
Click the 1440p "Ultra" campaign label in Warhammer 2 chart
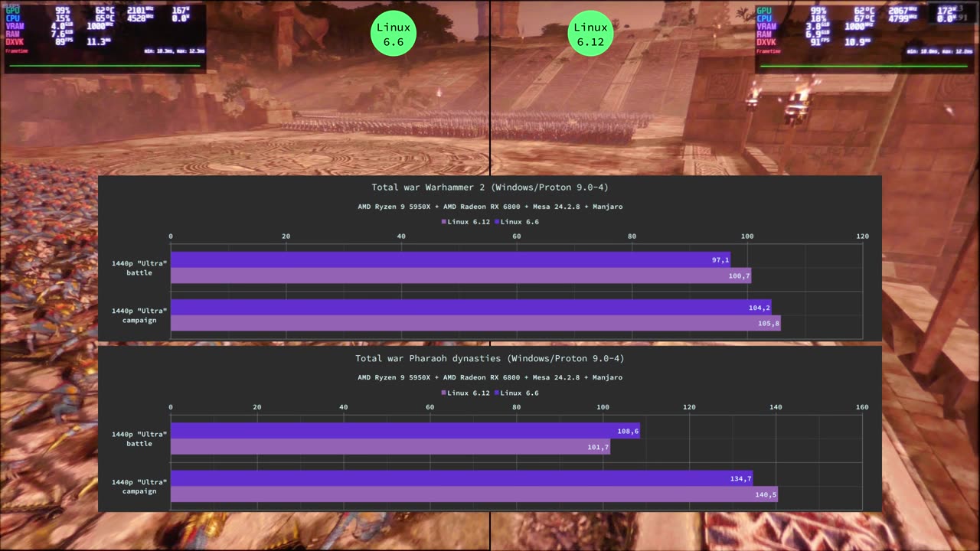[x=139, y=315]
